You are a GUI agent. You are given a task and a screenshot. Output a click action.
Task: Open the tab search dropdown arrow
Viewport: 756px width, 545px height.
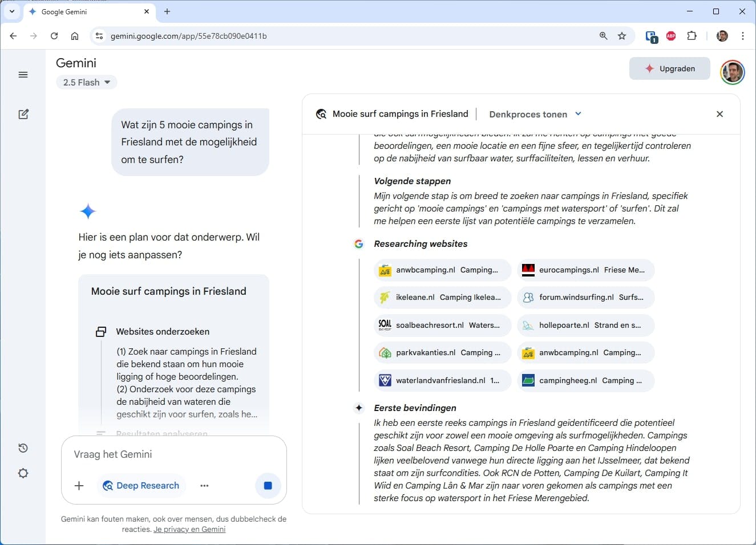[x=12, y=11]
